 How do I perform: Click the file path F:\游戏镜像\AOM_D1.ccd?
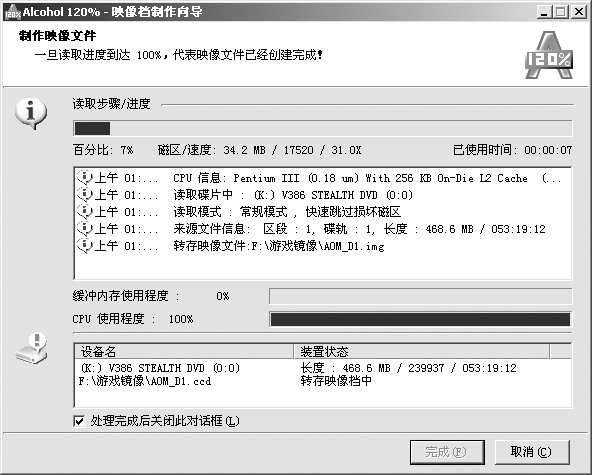click(x=145, y=381)
